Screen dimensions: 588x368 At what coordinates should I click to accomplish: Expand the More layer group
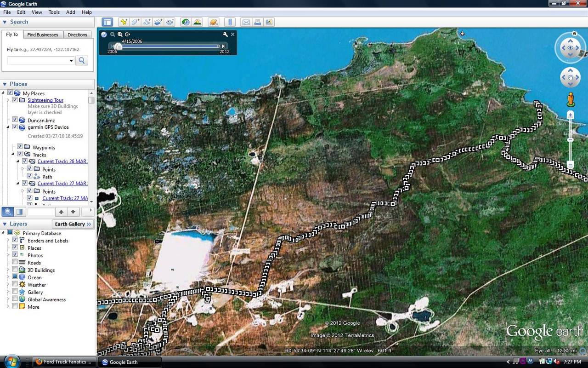pyautogui.click(x=8, y=306)
